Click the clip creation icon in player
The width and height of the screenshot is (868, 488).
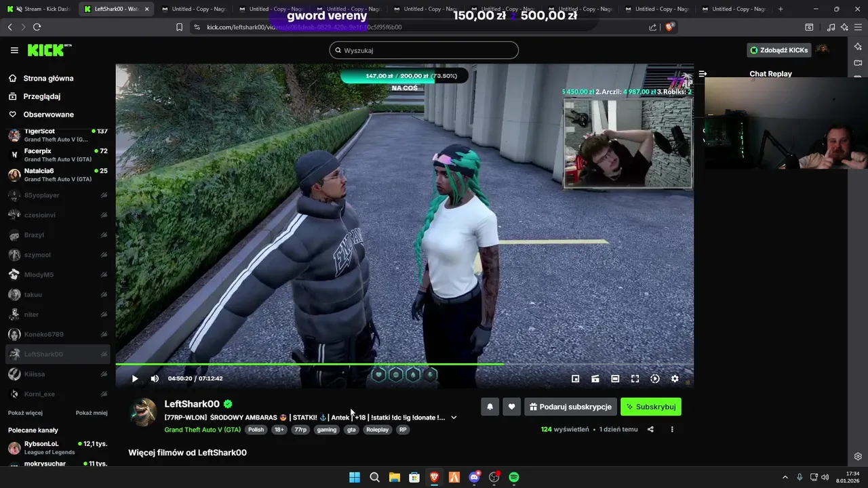click(595, 379)
